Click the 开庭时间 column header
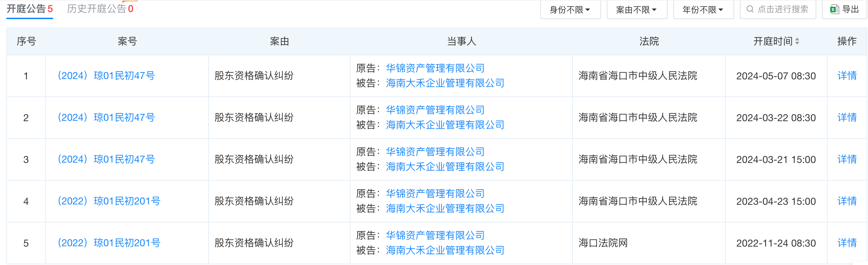The image size is (868, 265). click(772, 41)
